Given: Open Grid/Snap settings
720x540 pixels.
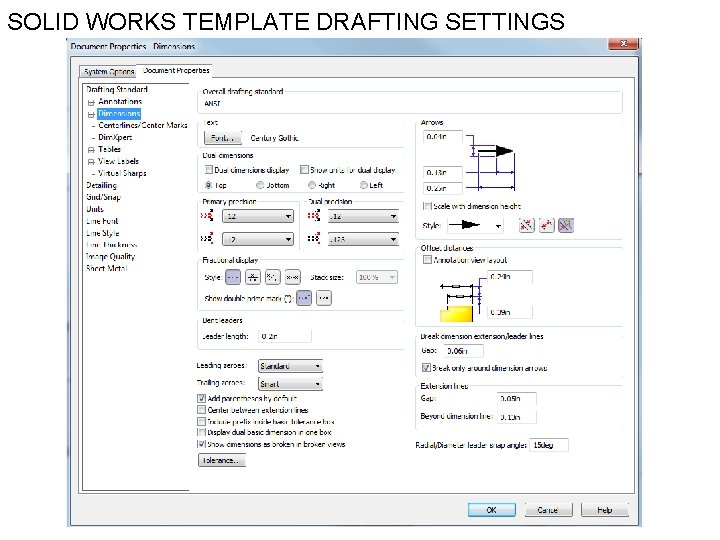Looking at the screenshot, I should pos(103,197).
